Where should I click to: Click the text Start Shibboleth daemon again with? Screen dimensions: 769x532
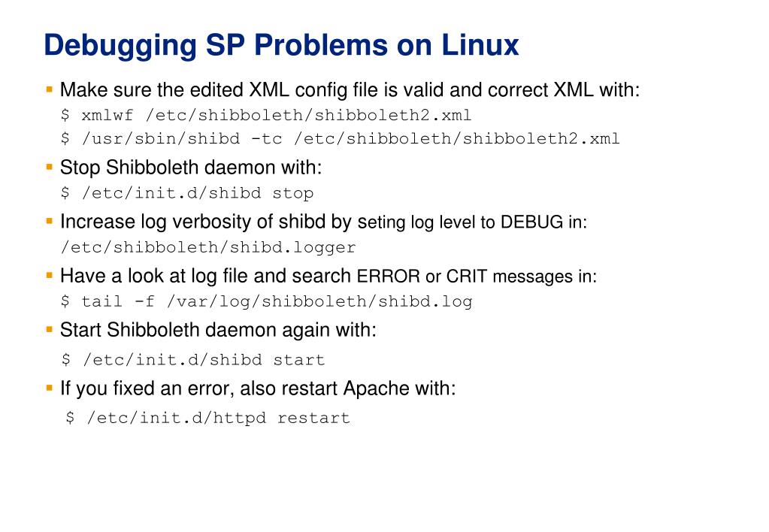coord(218,330)
